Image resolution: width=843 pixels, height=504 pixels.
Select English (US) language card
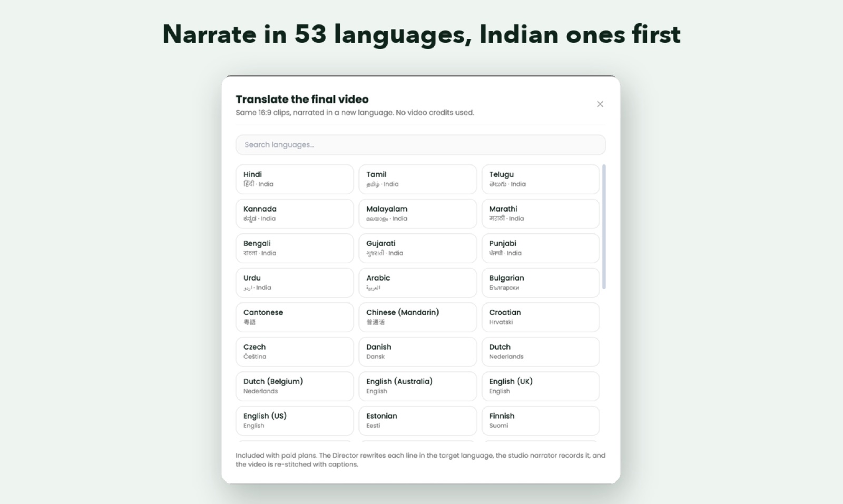click(295, 420)
